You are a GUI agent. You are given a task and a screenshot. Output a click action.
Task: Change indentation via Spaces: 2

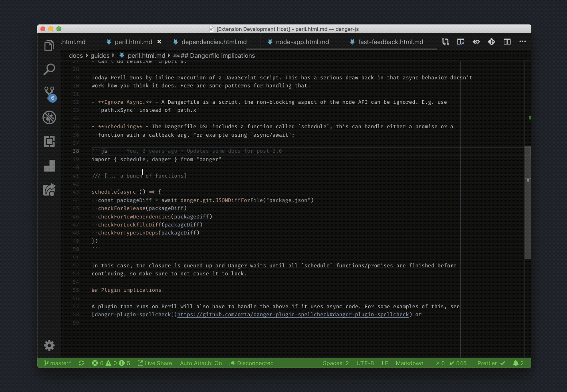(336, 363)
